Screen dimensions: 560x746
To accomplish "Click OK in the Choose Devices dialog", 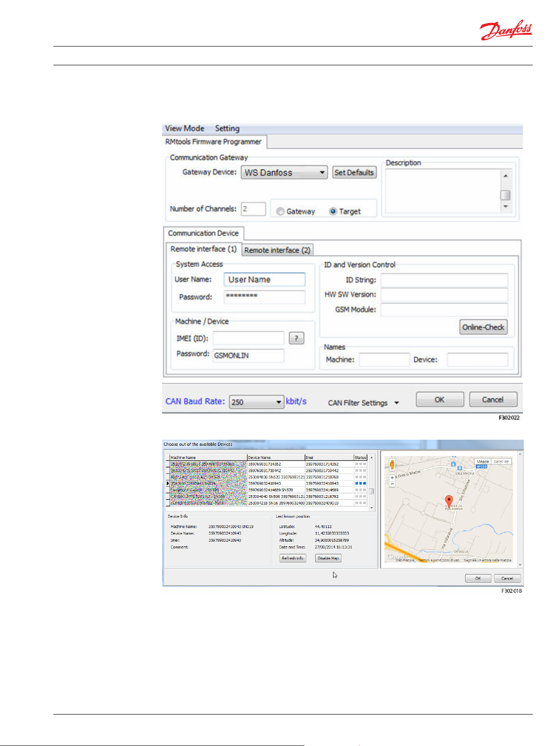I will point(478,578).
